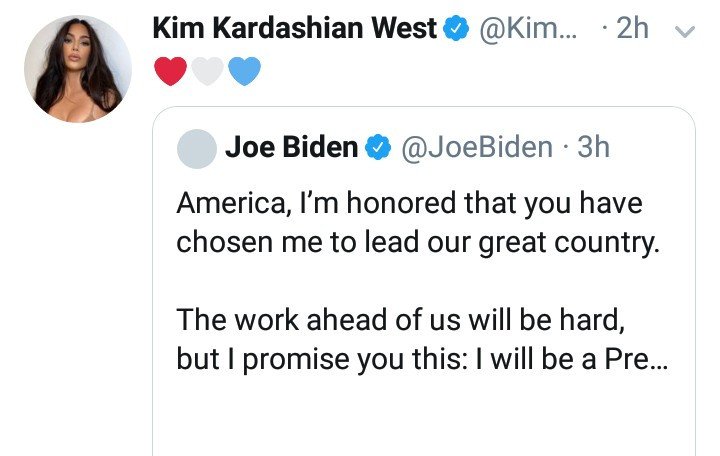Click 'chosen me to lead our great country' line

(418, 242)
